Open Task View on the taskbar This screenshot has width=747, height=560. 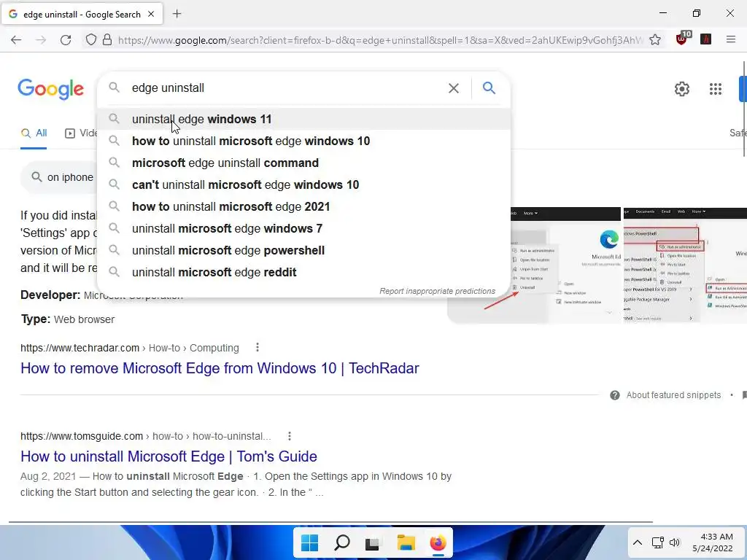click(373, 542)
